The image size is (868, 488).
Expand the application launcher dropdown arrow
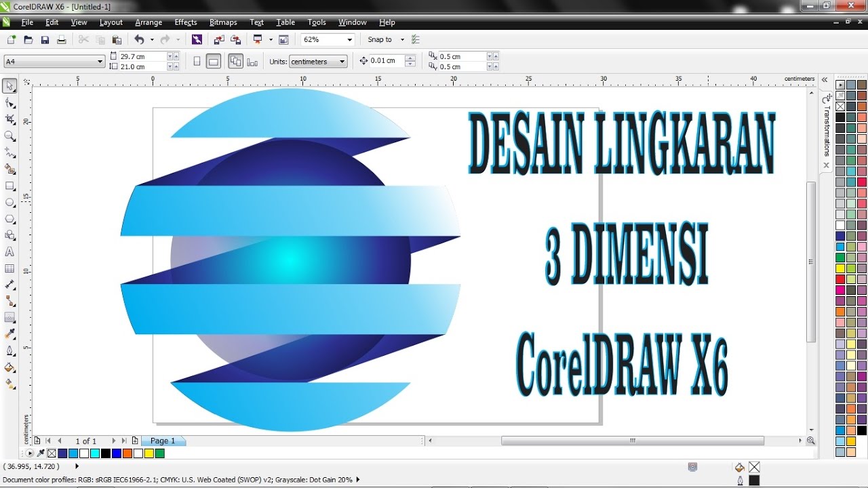click(271, 40)
